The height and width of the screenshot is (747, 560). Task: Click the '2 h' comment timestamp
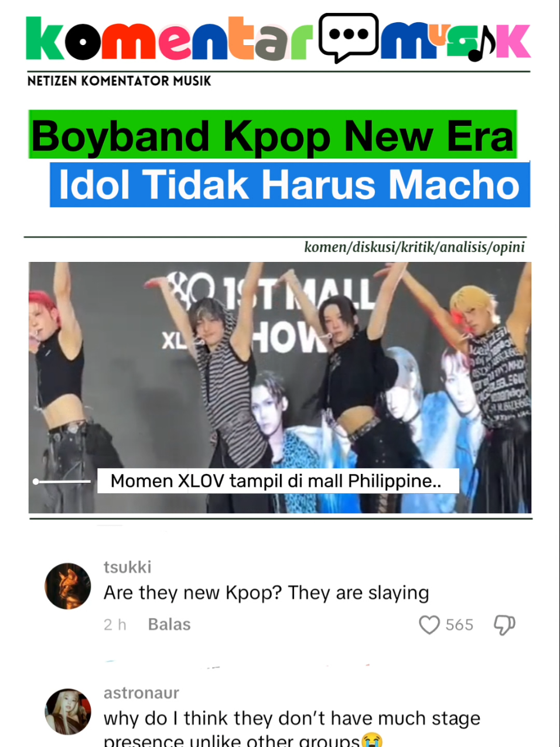pos(115,625)
